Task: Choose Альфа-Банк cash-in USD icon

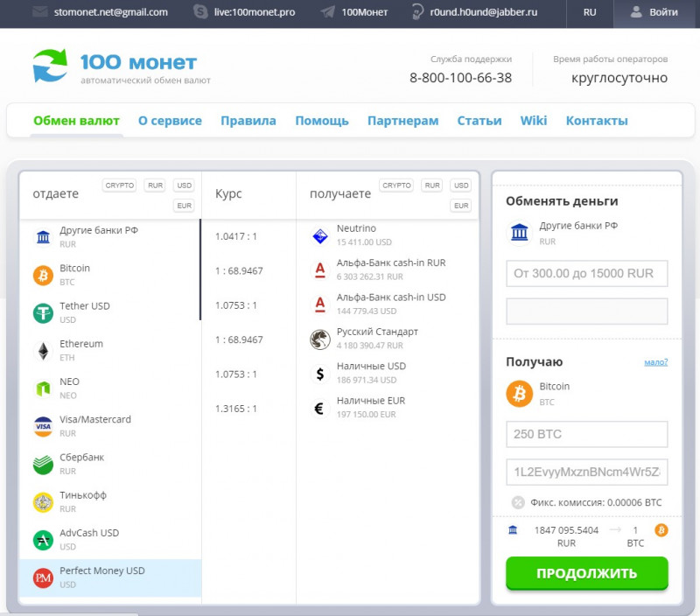Action: tap(320, 304)
